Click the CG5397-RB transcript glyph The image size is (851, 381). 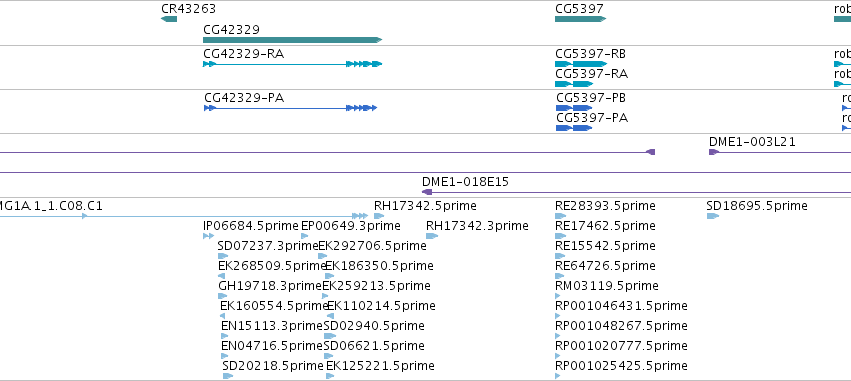tap(581, 64)
